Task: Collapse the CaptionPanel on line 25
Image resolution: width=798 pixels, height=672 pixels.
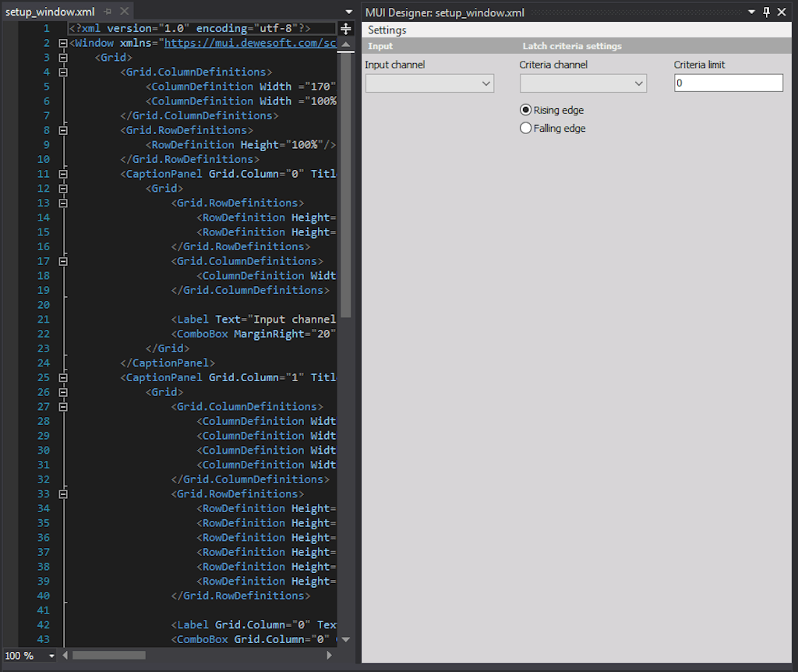Action: tap(63, 378)
